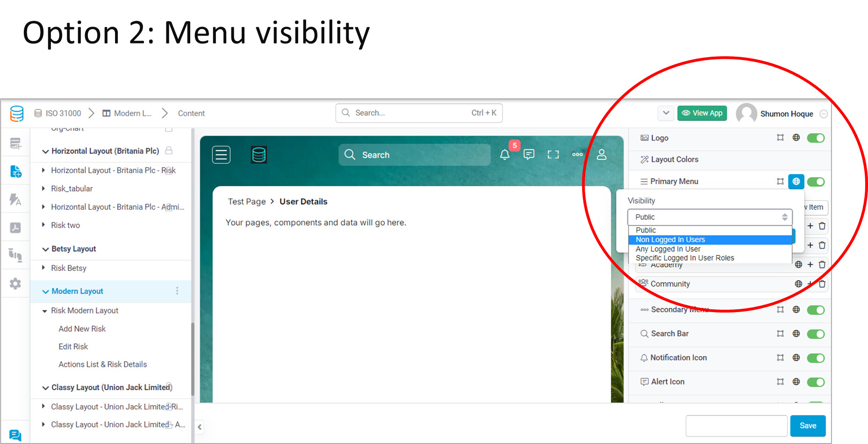Screen dimensions: 868x444
Task: Click the Risk two tree item
Action: coord(65,225)
